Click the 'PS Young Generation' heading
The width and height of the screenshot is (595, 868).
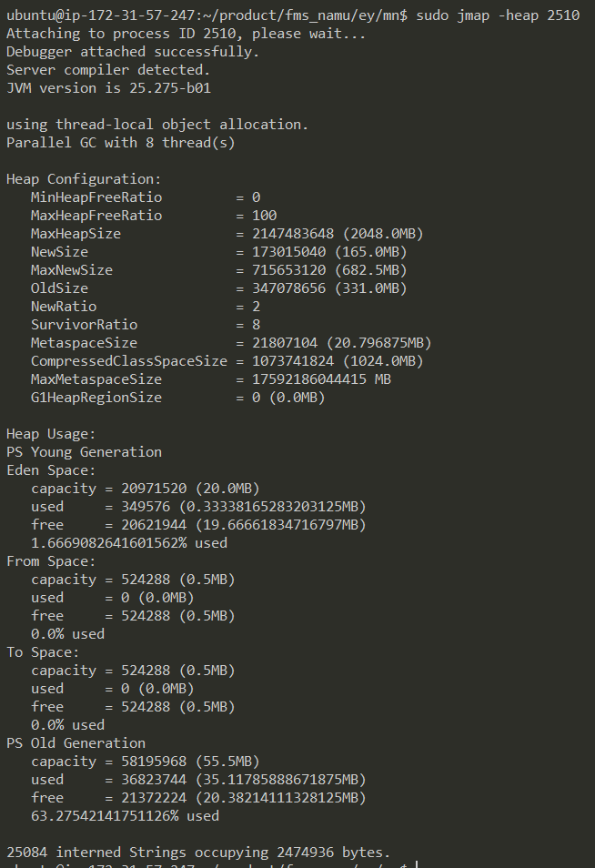[x=84, y=452]
